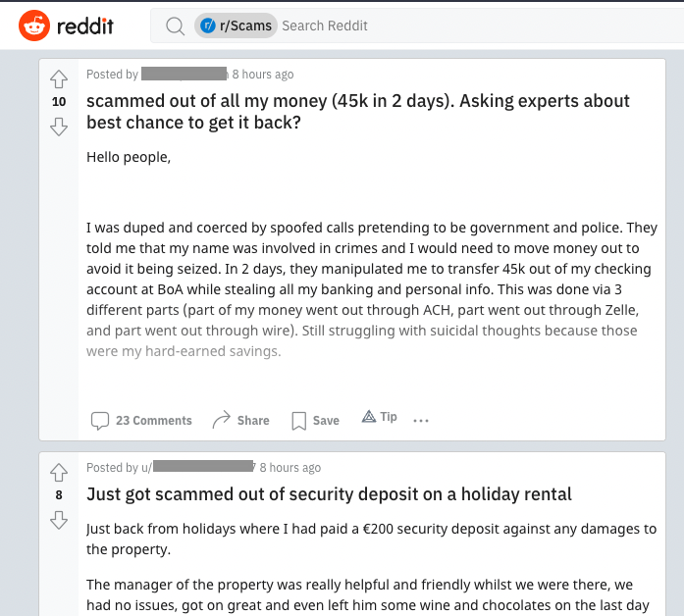Viewport: 684px width, 616px height.
Task: Downvote the holiday rental deposit post
Action: (59, 520)
